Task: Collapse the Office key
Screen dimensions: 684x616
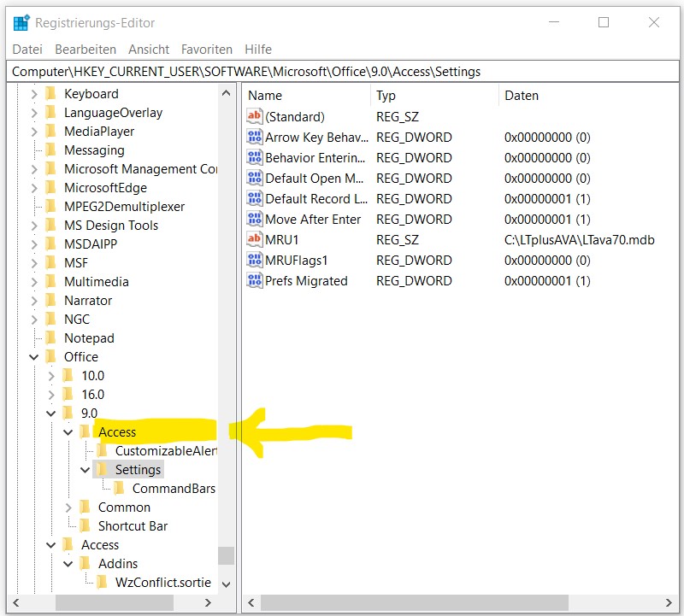Action: pyautogui.click(x=34, y=356)
